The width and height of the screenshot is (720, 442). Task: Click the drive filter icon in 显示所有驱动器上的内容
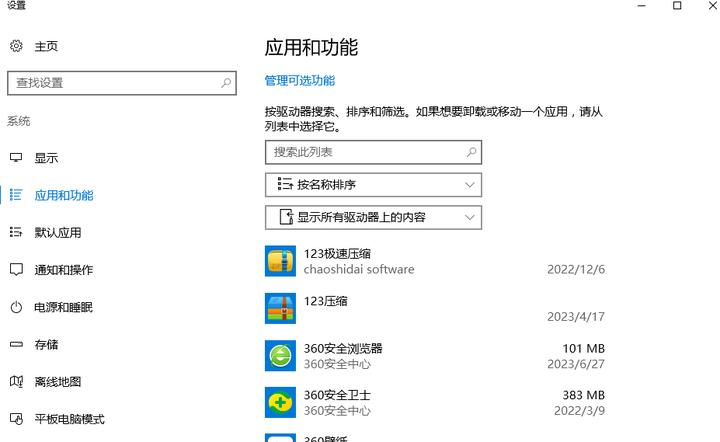click(286, 217)
